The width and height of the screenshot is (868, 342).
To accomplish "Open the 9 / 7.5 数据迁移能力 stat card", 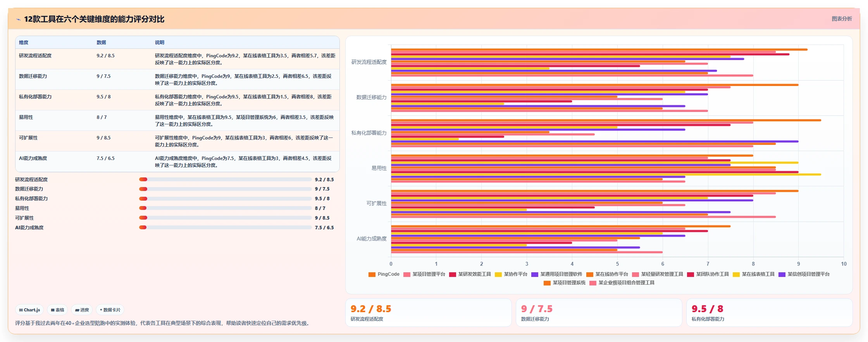I will click(x=599, y=313).
